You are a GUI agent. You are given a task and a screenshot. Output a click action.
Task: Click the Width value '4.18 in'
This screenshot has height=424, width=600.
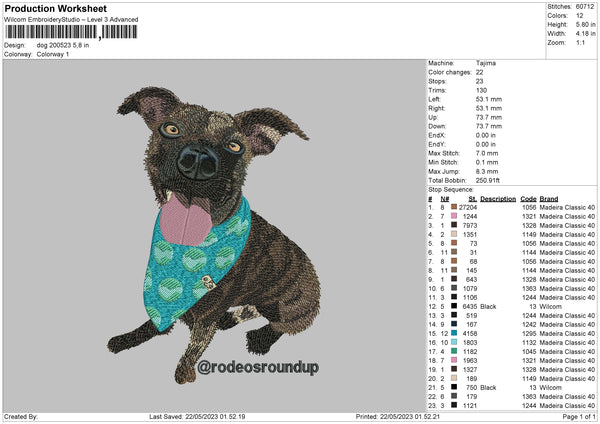pos(585,34)
